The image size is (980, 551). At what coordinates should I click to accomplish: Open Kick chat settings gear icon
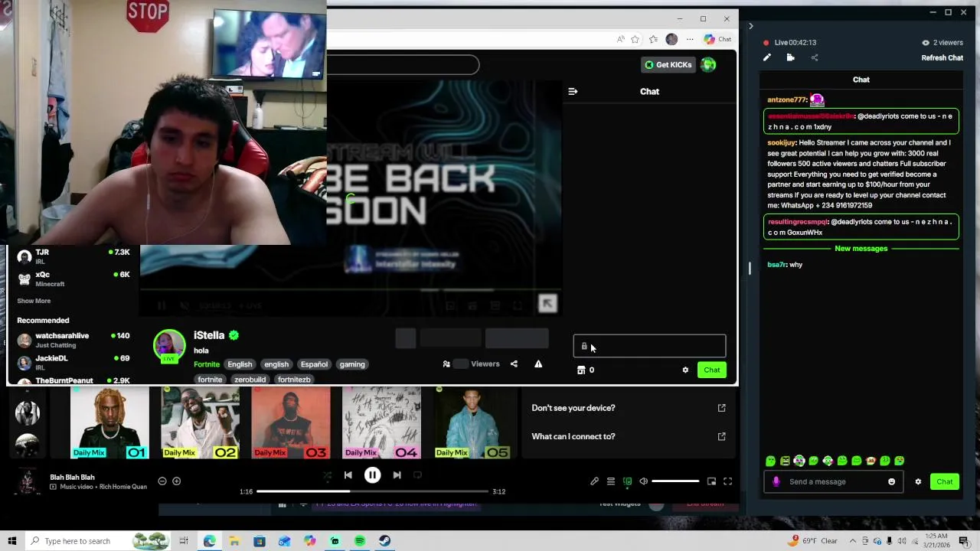[685, 370]
